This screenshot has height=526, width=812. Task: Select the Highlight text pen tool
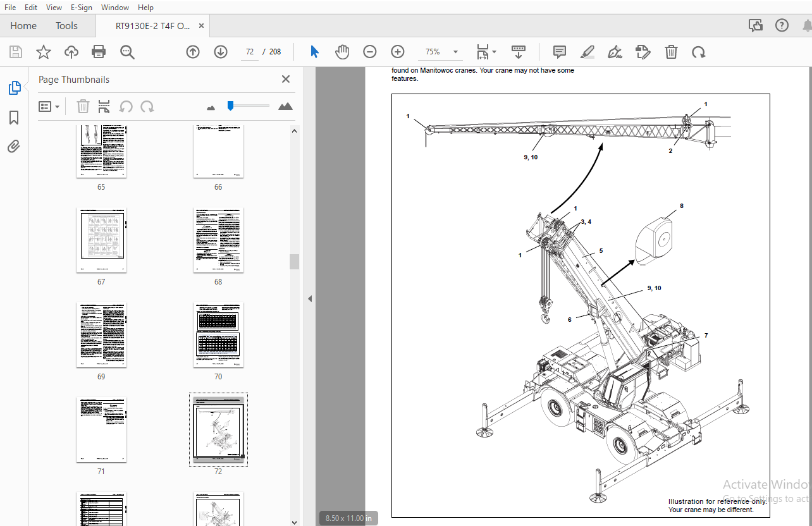(x=587, y=52)
